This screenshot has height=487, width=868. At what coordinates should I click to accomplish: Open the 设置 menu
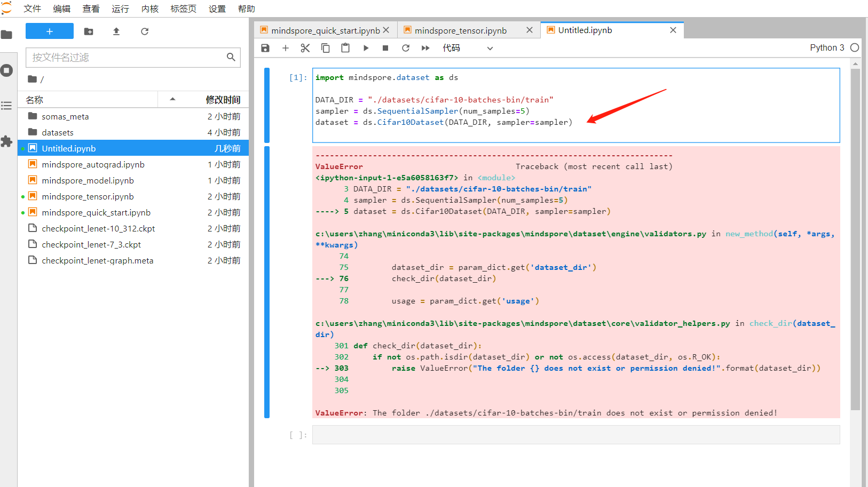click(x=217, y=9)
